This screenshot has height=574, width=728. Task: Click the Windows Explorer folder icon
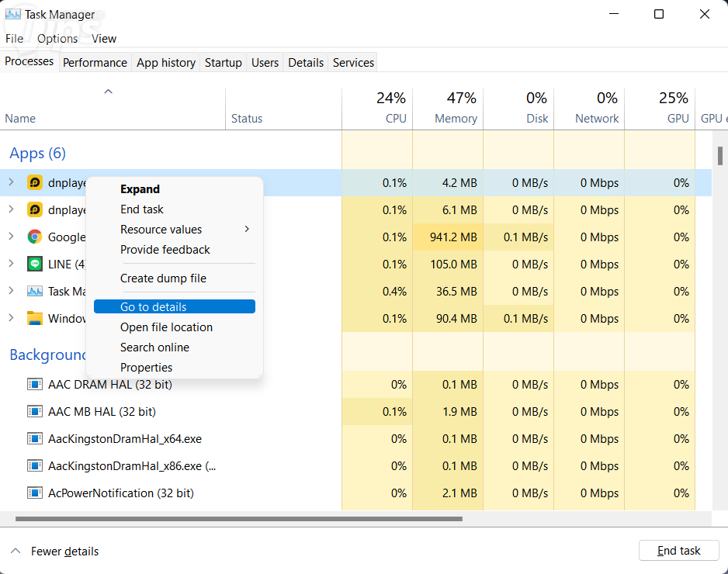(x=34, y=319)
